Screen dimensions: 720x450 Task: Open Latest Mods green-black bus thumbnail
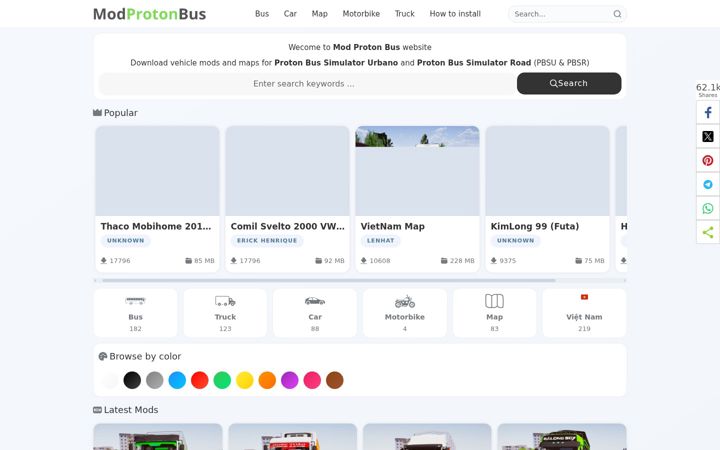pos(562,437)
